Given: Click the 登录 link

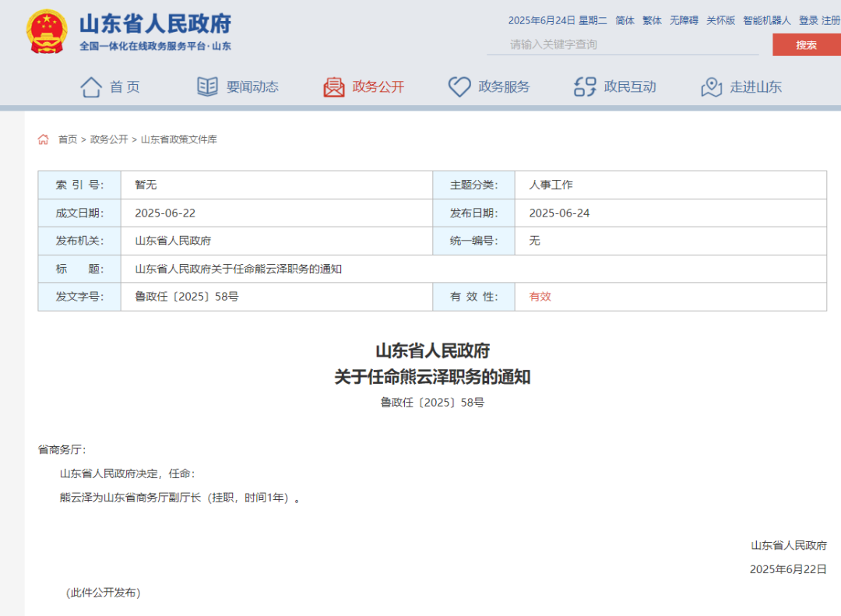Looking at the screenshot, I should click(808, 20).
